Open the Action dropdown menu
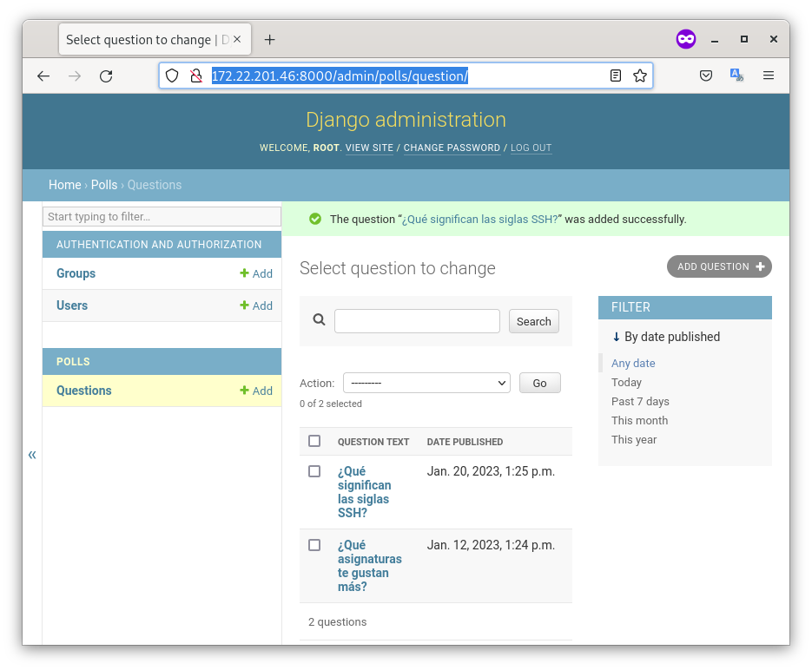The image size is (812, 670). click(x=426, y=383)
